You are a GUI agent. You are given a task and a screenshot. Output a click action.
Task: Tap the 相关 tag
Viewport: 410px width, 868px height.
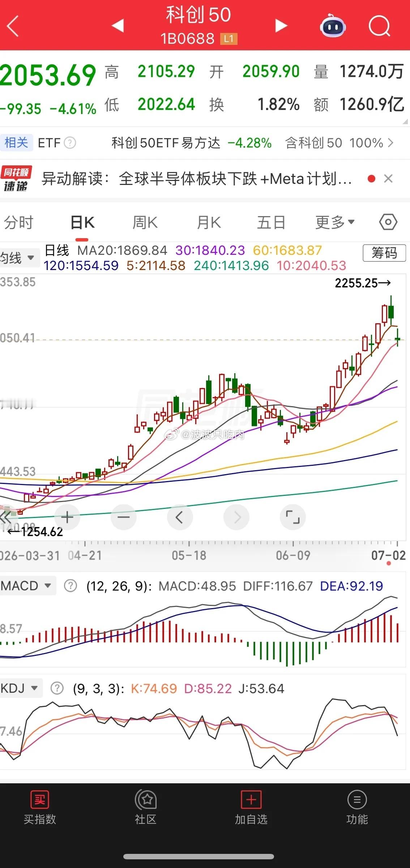click(x=16, y=143)
